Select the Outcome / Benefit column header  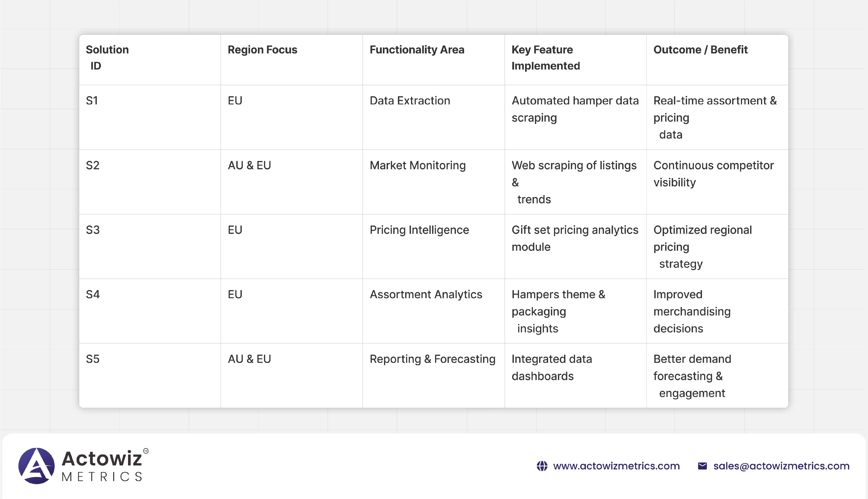pos(700,50)
